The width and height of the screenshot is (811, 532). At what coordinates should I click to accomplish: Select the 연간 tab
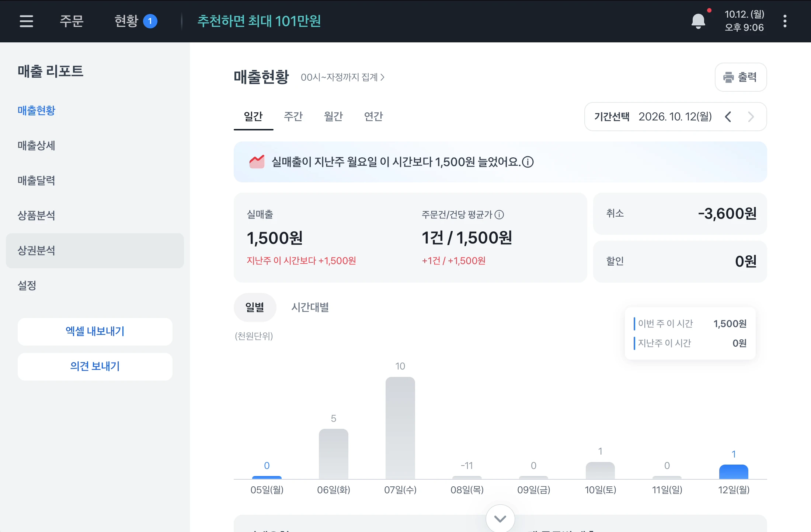click(373, 116)
